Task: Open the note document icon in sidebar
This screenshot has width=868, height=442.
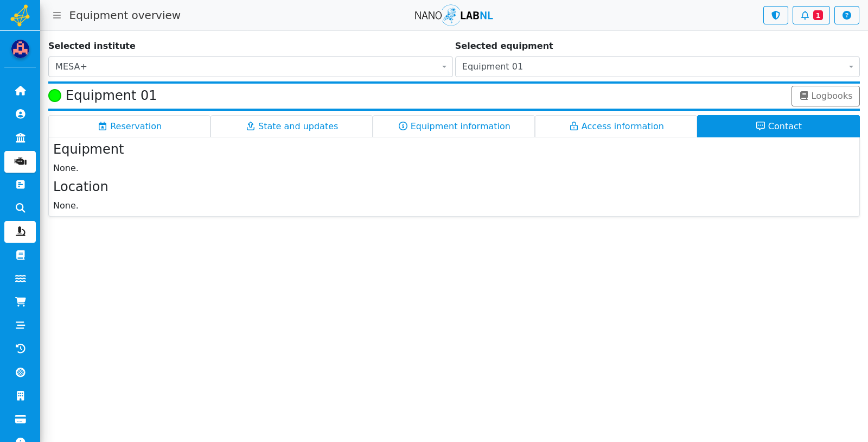Action: 20,185
